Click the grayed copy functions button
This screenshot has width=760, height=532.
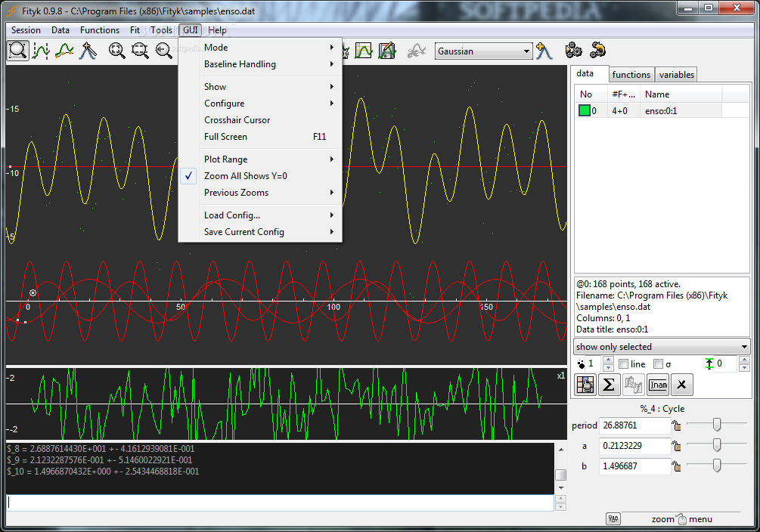pyautogui.click(x=633, y=385)
